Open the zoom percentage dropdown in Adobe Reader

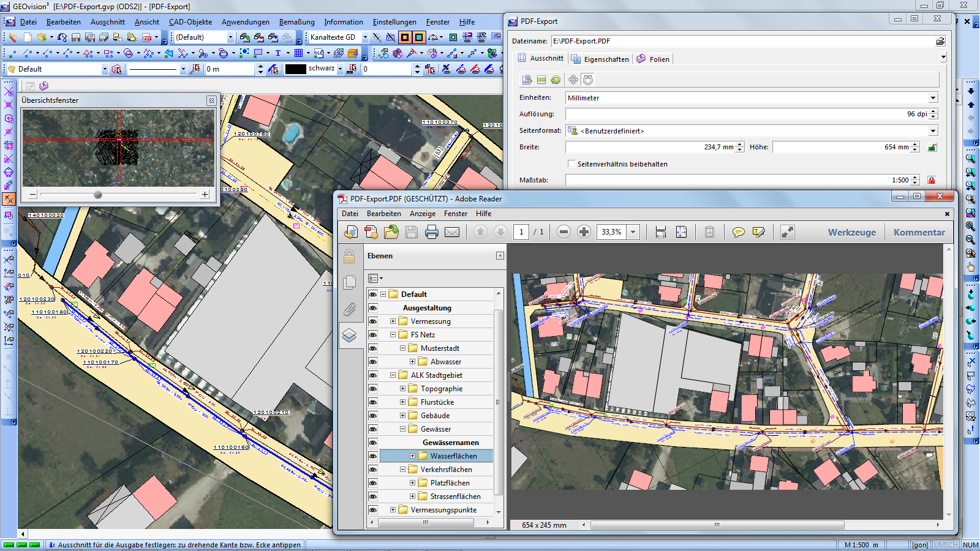(633, 232)
